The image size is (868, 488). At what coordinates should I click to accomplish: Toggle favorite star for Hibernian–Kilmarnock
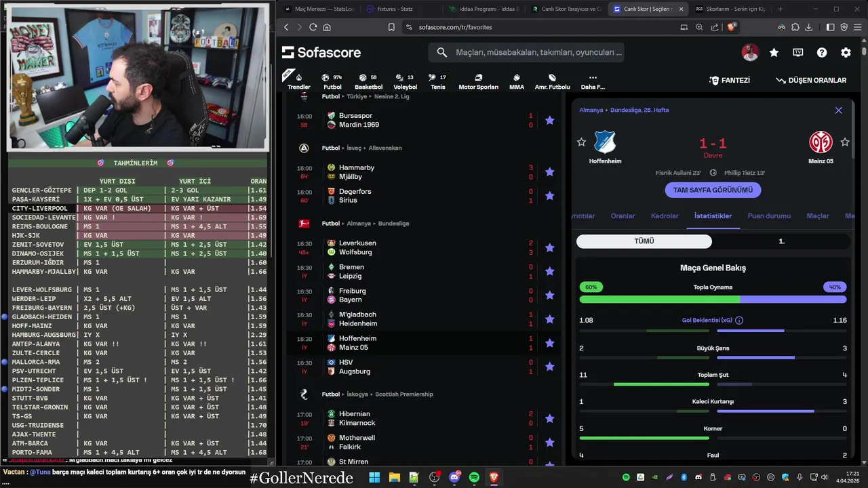(550, 418)
